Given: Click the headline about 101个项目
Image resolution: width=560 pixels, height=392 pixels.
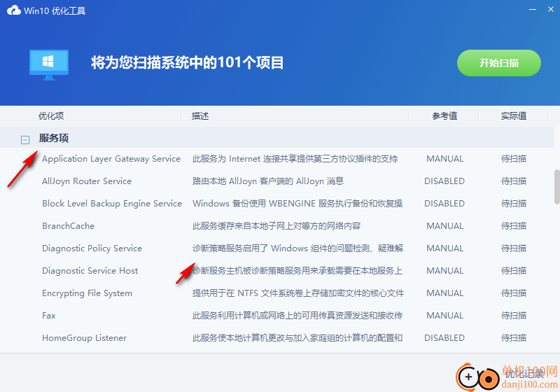Looking at the screenshot, I should click(x=187, y=63).
